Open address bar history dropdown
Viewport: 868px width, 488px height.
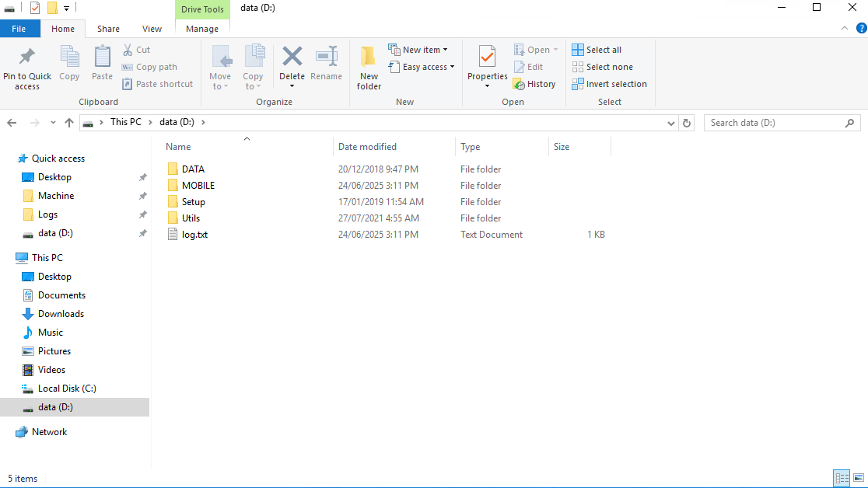click(672, 123)
